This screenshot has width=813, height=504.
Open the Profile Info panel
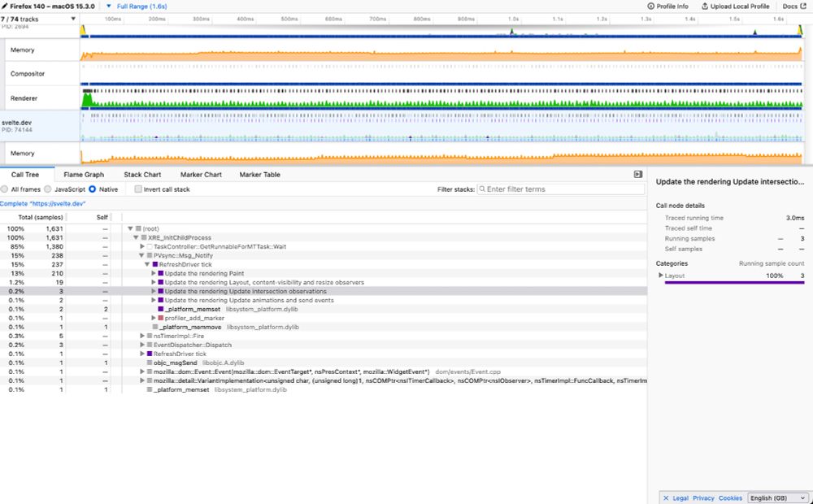click(667, 7)
